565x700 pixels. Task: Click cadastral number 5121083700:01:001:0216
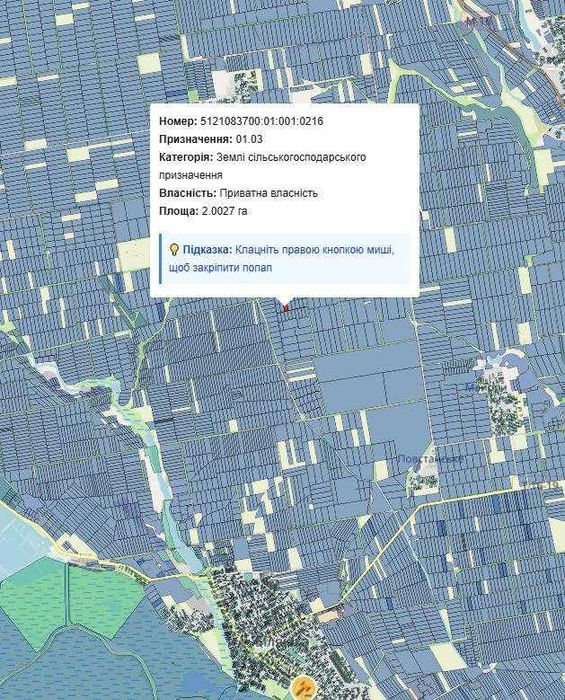[262, 121]
